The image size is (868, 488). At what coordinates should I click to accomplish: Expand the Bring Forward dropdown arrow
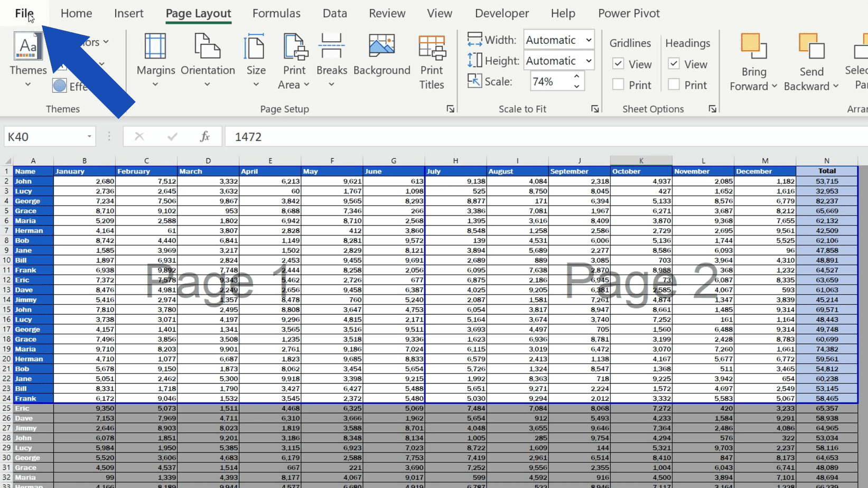click(x=774, y=86)
